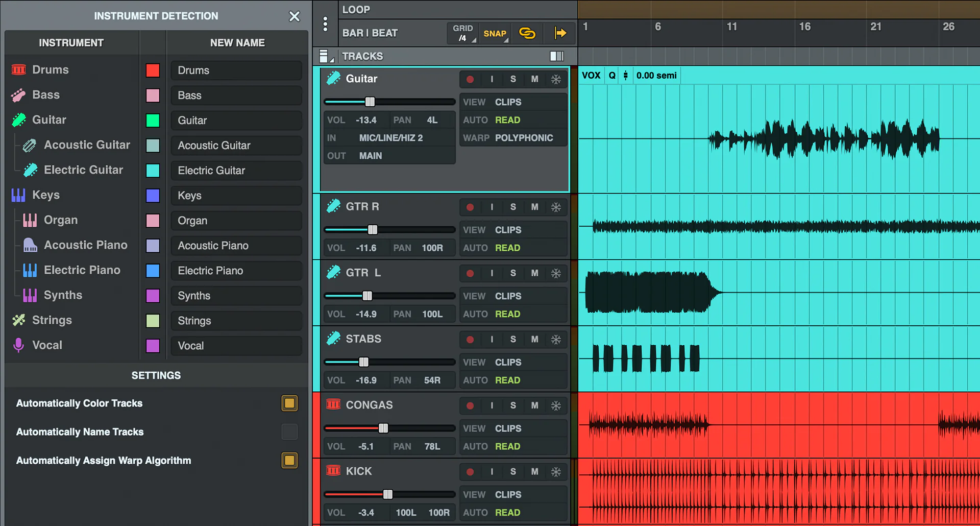Open the Guitar track WARP POLYPHONIC selector

coord(524,138)
